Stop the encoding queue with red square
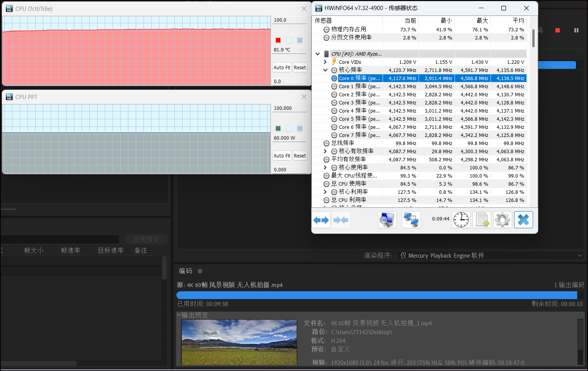 pyautogui.click(x=557, y=30)
